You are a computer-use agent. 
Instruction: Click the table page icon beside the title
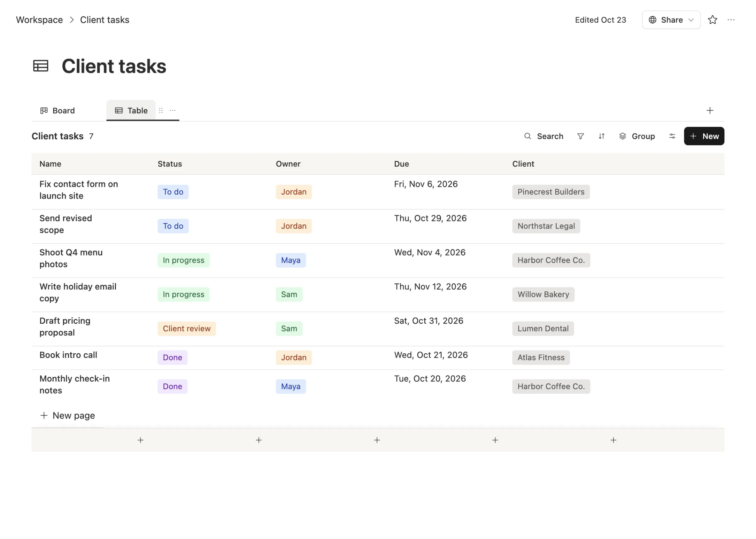pos(41,66)
